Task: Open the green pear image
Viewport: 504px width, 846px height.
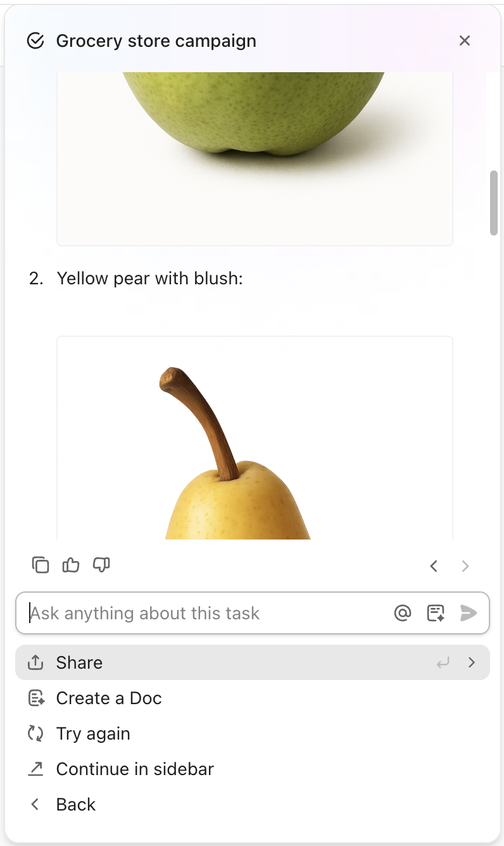Action: (255, 158)
